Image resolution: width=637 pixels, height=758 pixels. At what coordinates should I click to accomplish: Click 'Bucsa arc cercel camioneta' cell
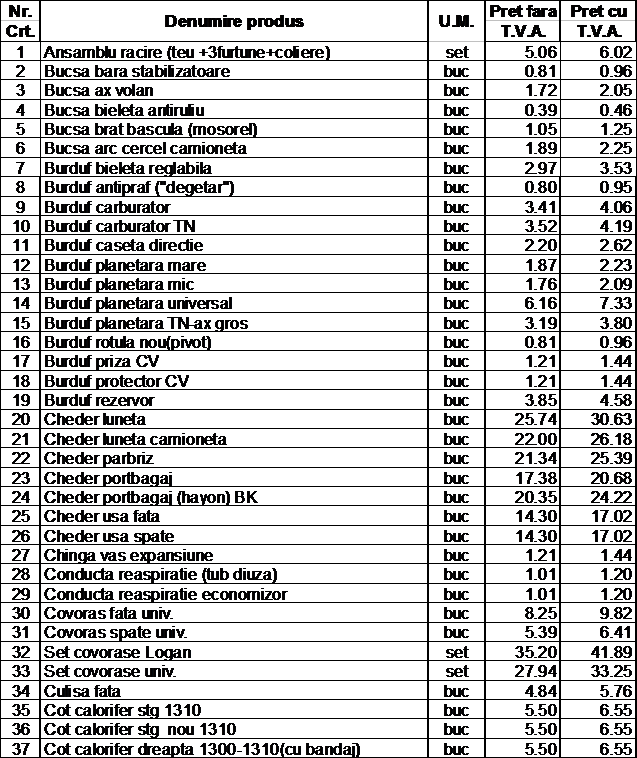(234, 148)
